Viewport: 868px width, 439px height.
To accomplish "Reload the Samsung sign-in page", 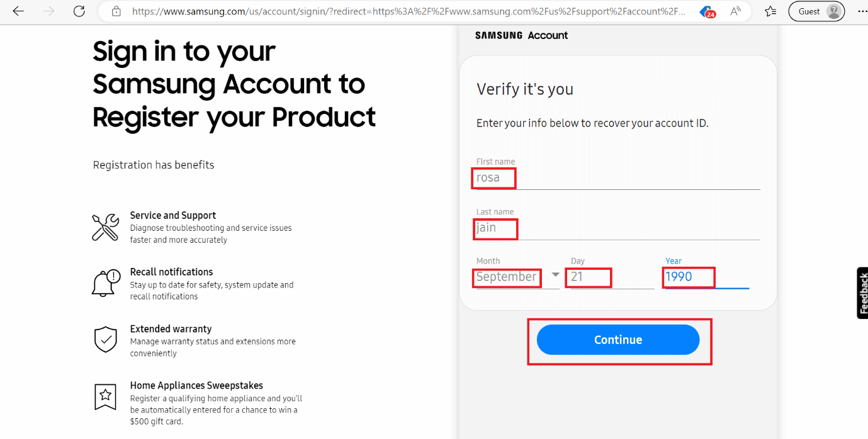I will (x=79, y=11).
